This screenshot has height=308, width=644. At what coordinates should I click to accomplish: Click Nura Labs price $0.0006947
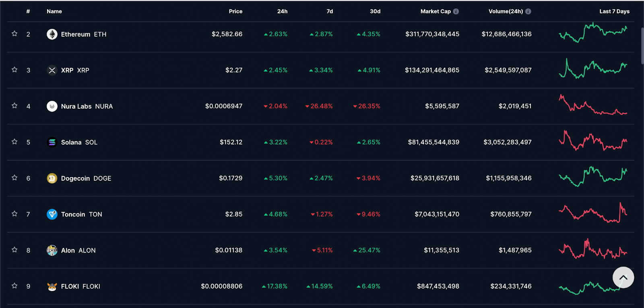tap(224, 106)
